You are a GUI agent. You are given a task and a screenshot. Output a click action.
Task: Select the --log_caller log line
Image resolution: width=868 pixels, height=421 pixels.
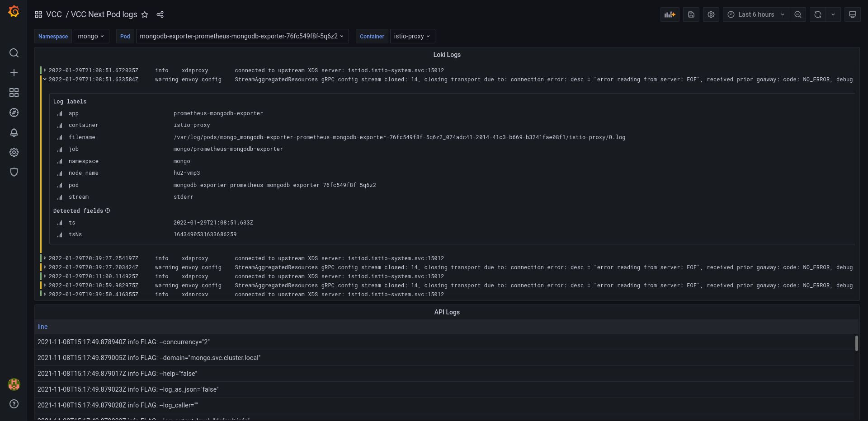[445, 405]
